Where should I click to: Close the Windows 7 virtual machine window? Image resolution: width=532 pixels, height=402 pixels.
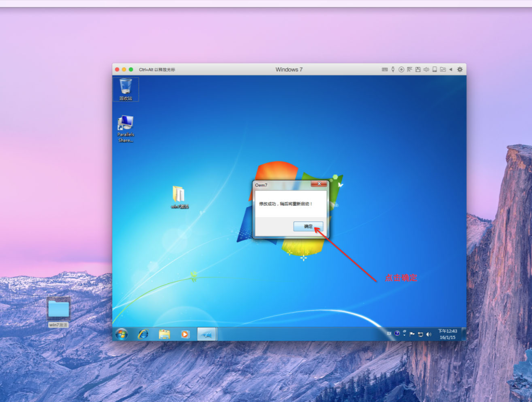point(117,70)
